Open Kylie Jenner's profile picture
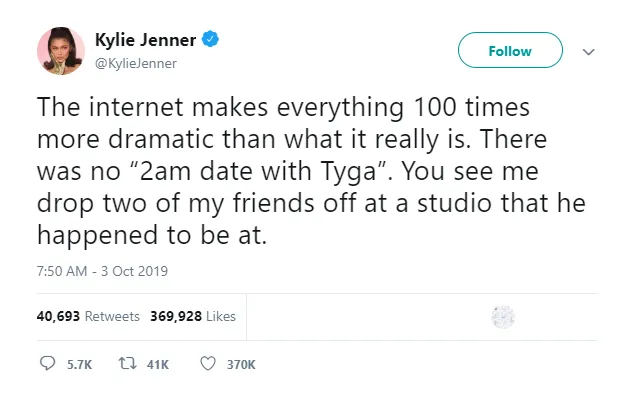 (x=61, y=51)
